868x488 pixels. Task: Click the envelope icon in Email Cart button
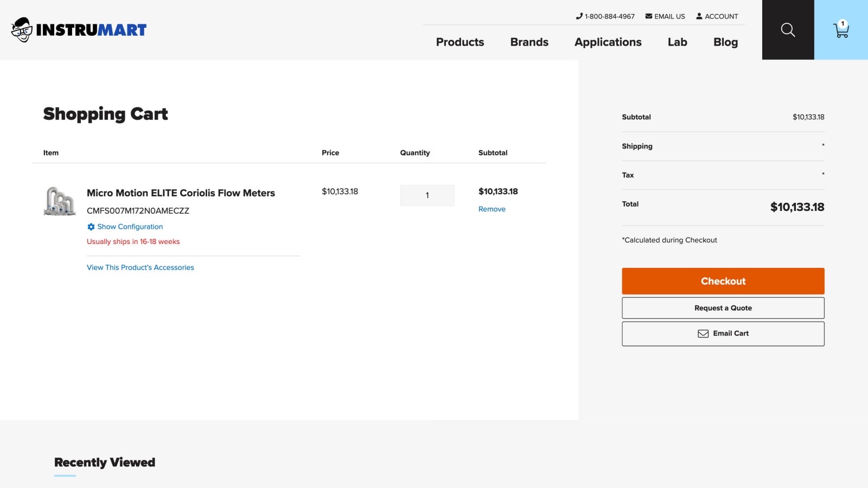coord(703,333)
